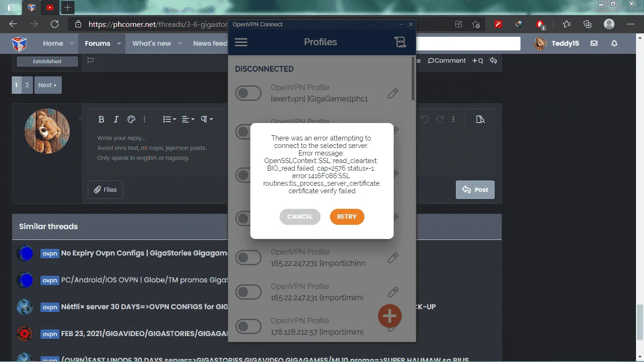Click the Teddy15 username in header
The image size is (644, 362).
[x=565, y=43]
